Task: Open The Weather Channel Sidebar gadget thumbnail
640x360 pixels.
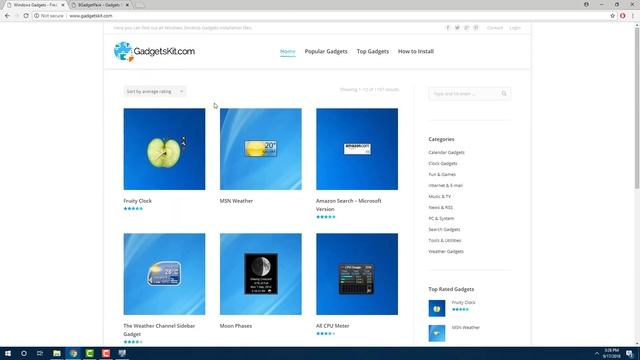Action: (164, 274)
